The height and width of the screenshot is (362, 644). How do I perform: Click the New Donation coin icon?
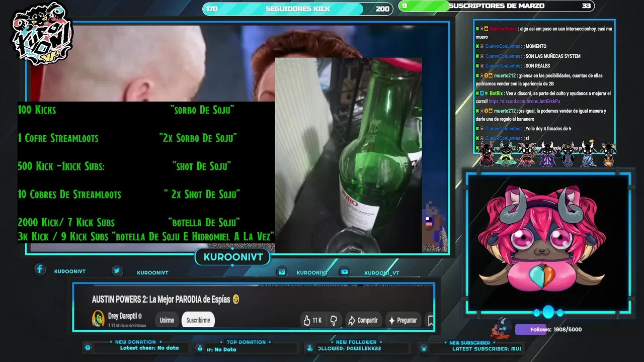pyautogui.click(x=88, y=347)
